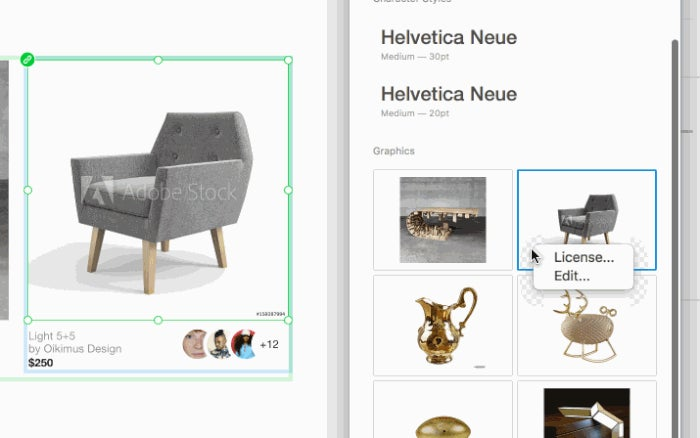Click the +12 more collaborators label
700x438 pixels.
(x=269, y=344)
